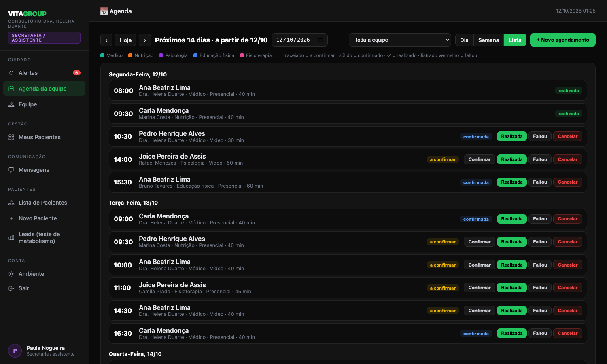The width and height of the screenshot is (607, 364).
Task: Click the Meus Pacientes grid icon
Action: click(11, 137)
